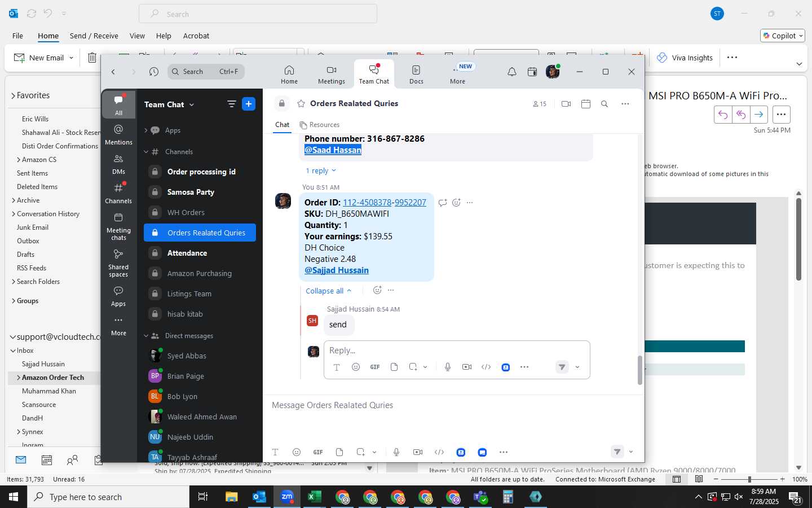812x508 pixels.
Task: Open Zoom Home tab icon
Action: coord(289,71)
